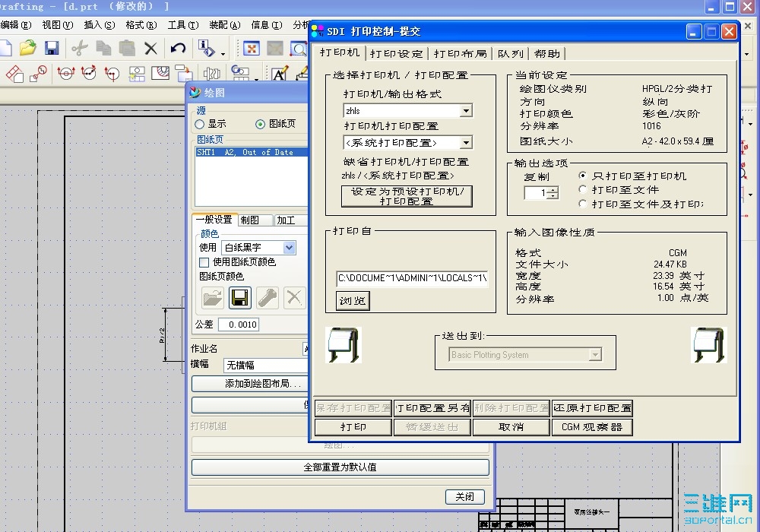Viewport: 760px width, 532px height.
Task: Click the broken view icon with wavy lines
Action: (212, 74)
